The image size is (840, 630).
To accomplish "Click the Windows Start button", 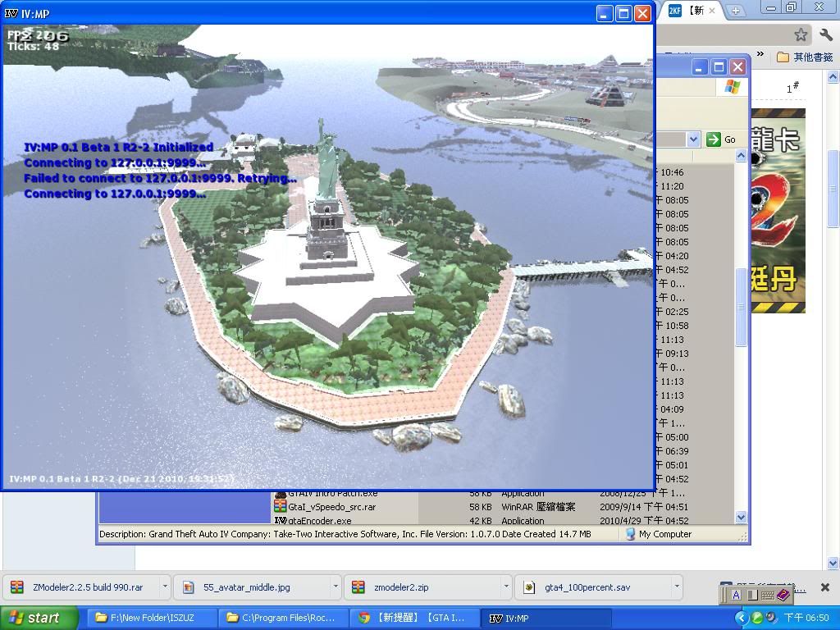I will tap(39, 618).
